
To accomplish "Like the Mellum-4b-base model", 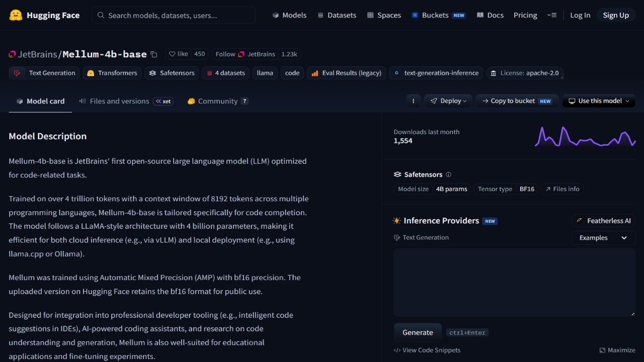I will (179, 54).
